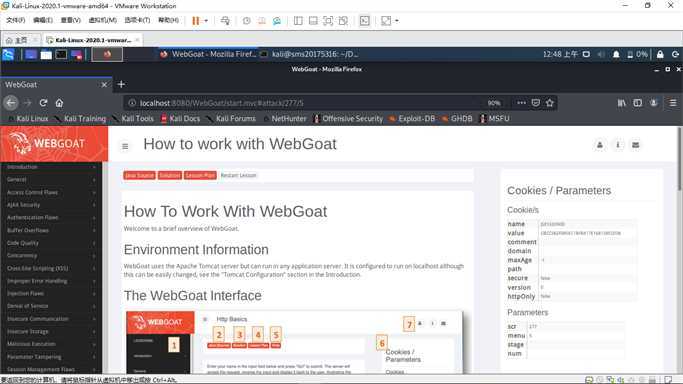Screen dimensions: 683x384
Task: Click the WebGoat contact mail icon
Action: pos(636,145)
